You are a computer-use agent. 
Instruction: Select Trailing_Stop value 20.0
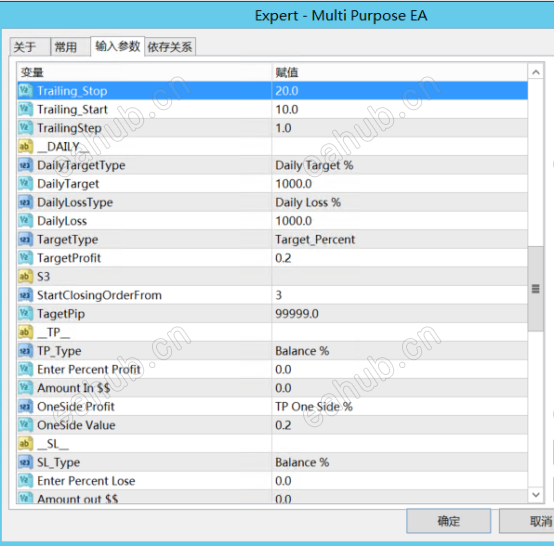pos(400,91)
